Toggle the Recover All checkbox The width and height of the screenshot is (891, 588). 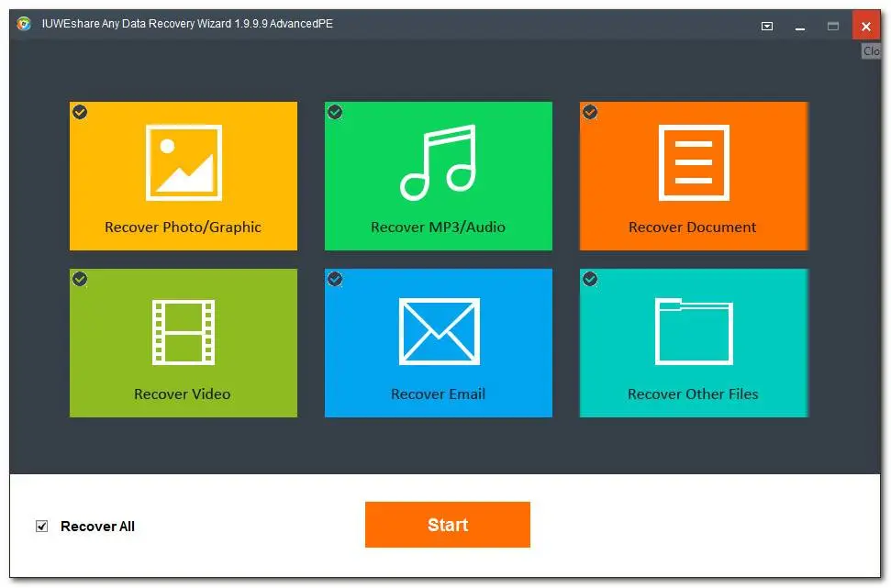coord(41,526)
